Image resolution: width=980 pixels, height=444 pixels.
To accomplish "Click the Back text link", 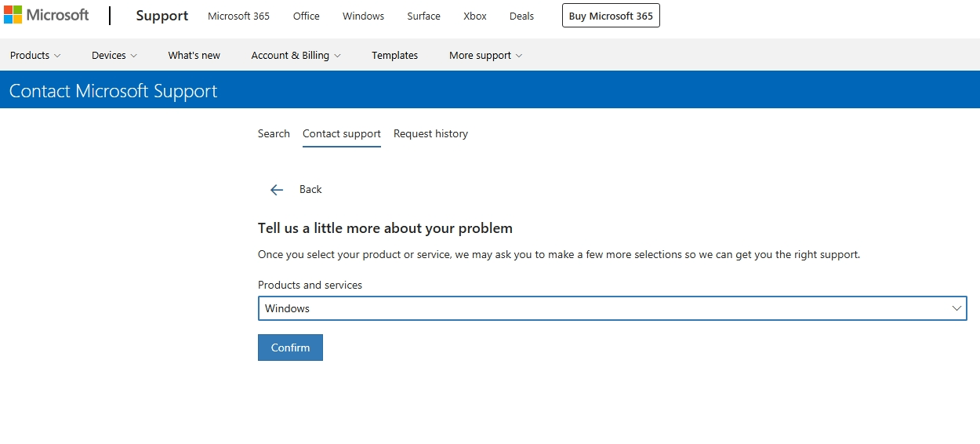I will point(310,189).
